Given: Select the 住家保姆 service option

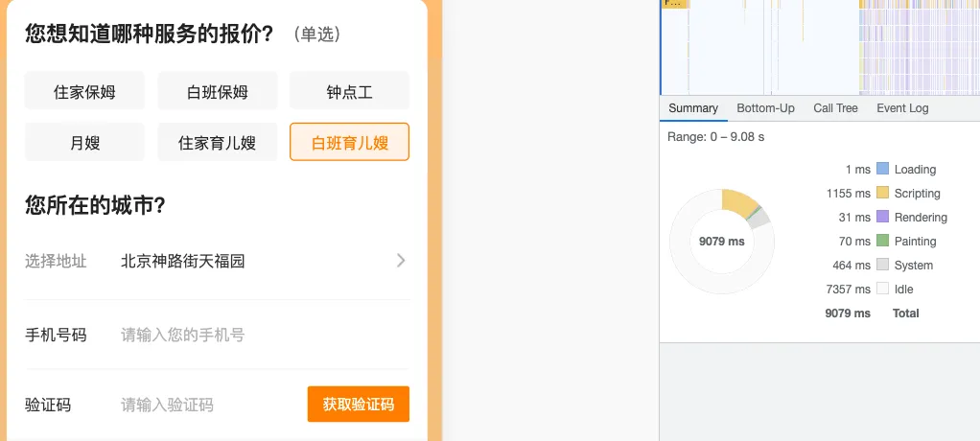Looking at the screenshot, I should 84,91.
